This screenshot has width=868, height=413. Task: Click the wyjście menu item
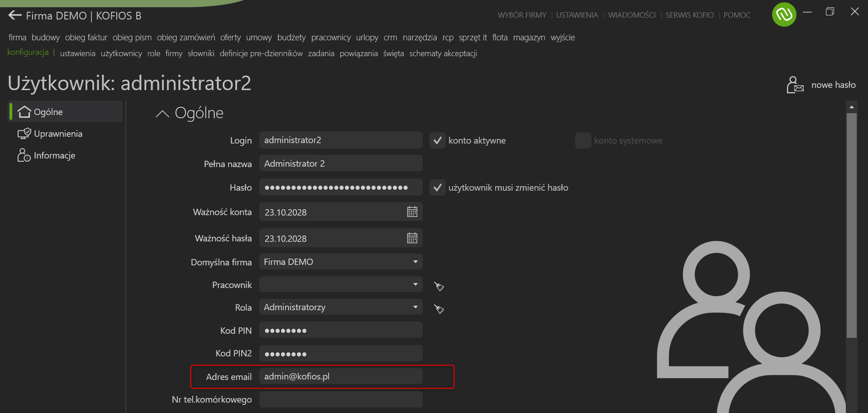563,38
